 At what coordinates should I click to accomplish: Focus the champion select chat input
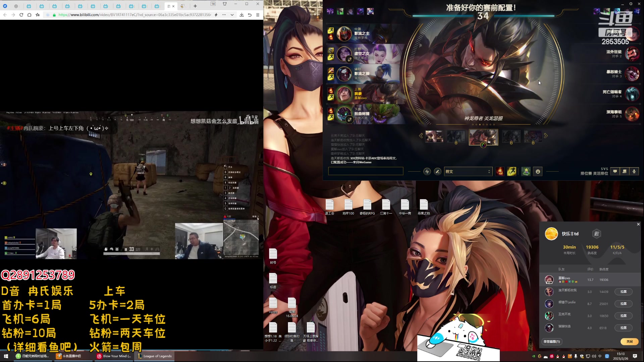[366, 171]
